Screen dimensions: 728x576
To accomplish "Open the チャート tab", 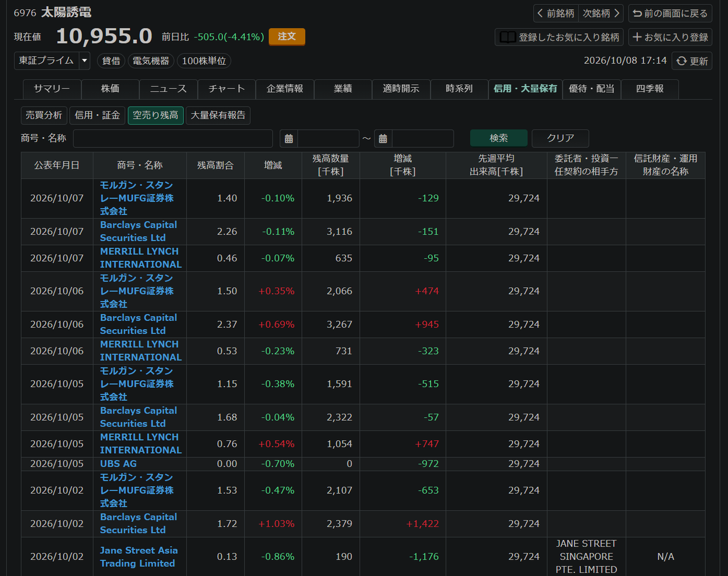I will point(226,89).
